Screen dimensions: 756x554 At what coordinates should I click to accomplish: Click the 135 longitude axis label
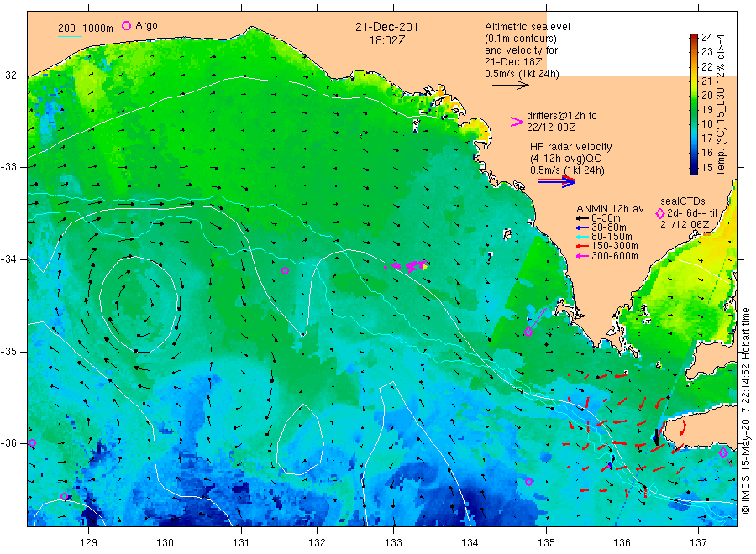pos(546,543)
